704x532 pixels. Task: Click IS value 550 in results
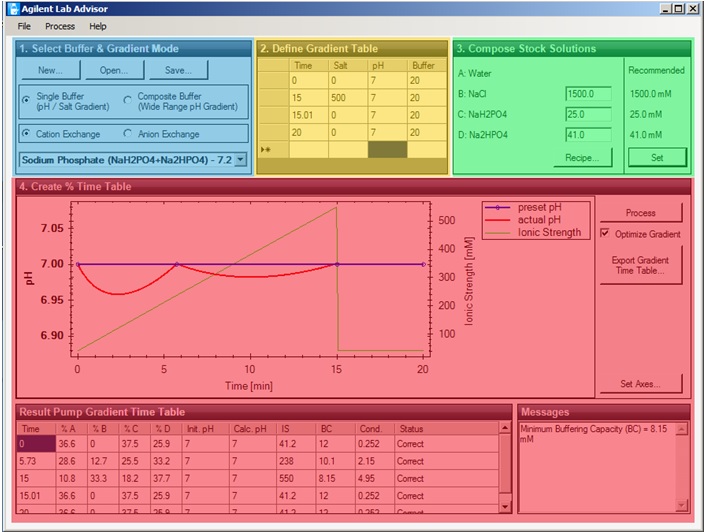click(x=296, y=478)
